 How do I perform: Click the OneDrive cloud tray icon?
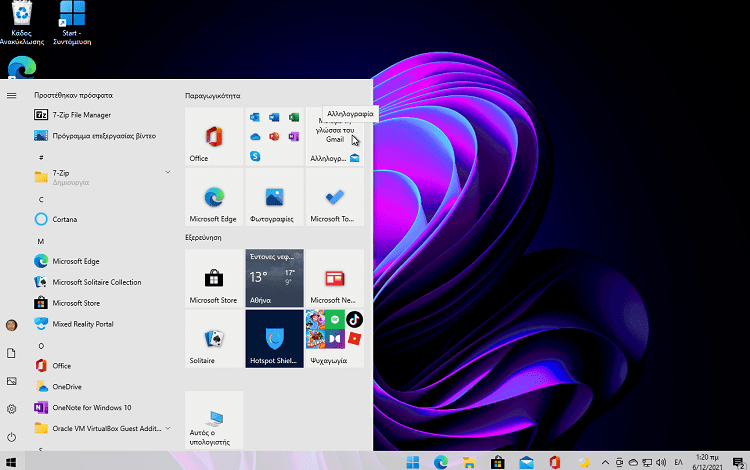(x=633, y=462)
